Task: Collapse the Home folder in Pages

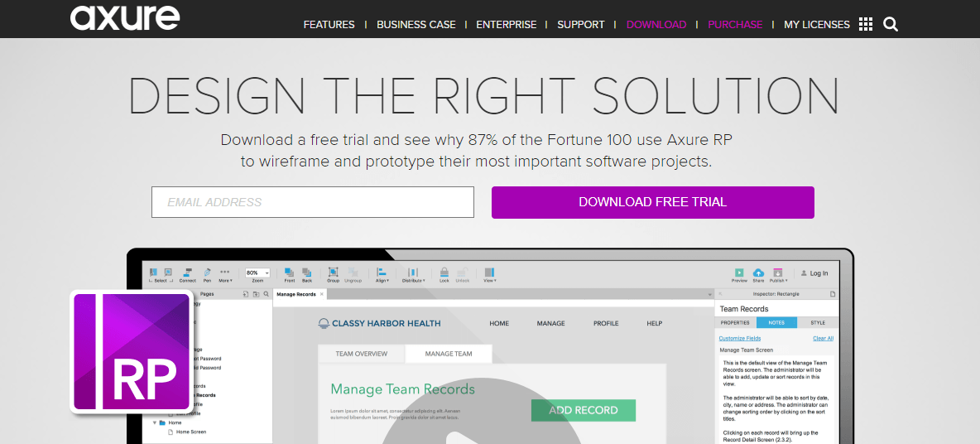Action: coord(154,422)
